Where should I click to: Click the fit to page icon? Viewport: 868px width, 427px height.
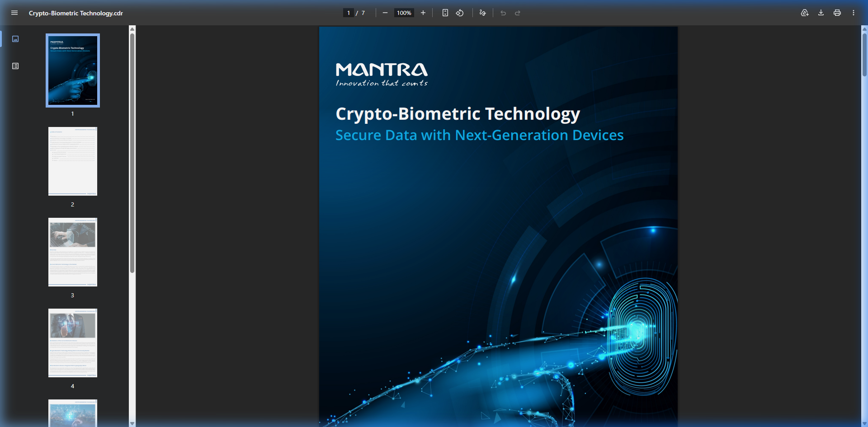(x=445, y=13)
